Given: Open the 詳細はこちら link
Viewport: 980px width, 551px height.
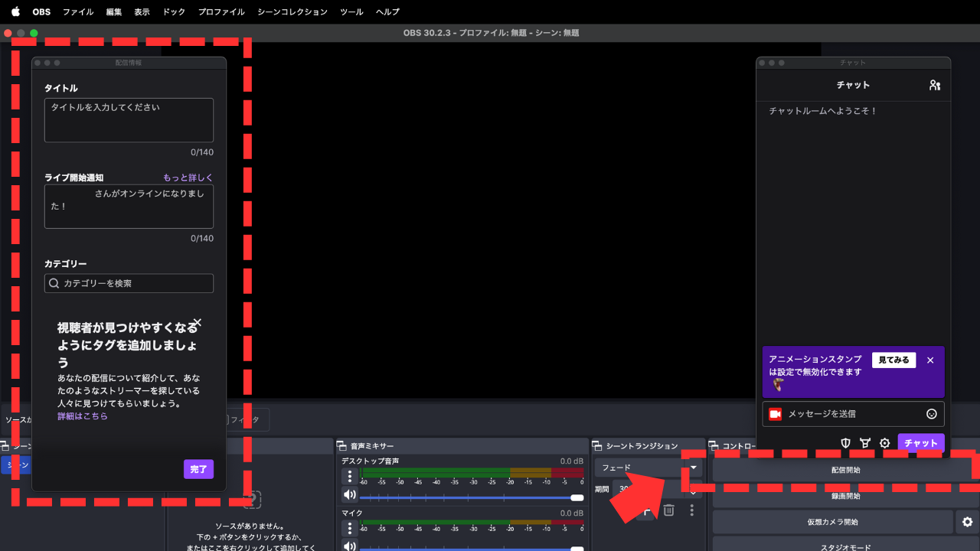Looking at the screenshot, I should [83, 416].
